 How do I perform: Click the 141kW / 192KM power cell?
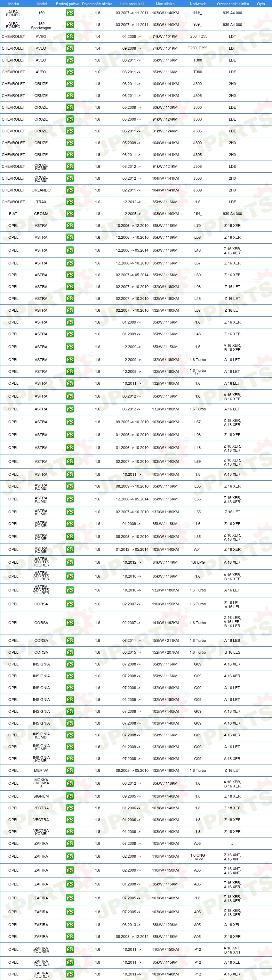point(165,623)
